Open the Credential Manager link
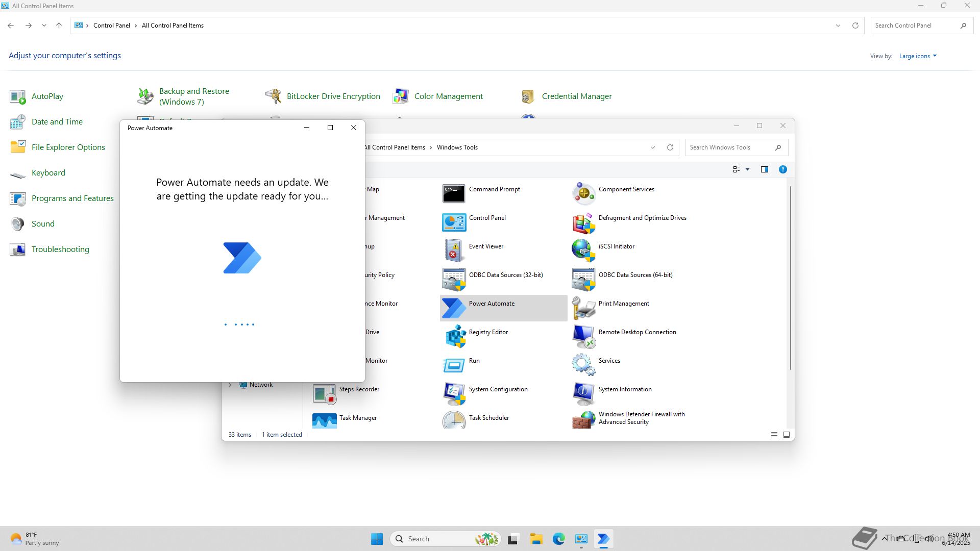Image resolution: width=980 pixels, height=551 pixels. pos(576,96)
